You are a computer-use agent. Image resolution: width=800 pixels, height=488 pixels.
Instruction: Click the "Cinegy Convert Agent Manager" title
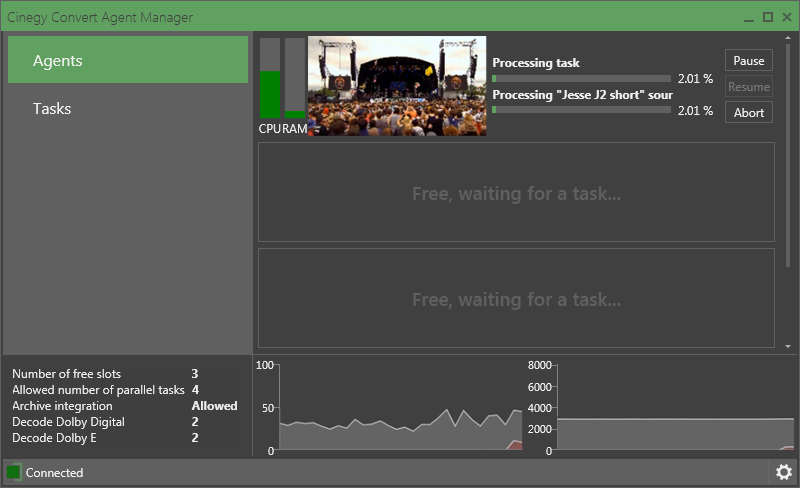tap(100, 17)
